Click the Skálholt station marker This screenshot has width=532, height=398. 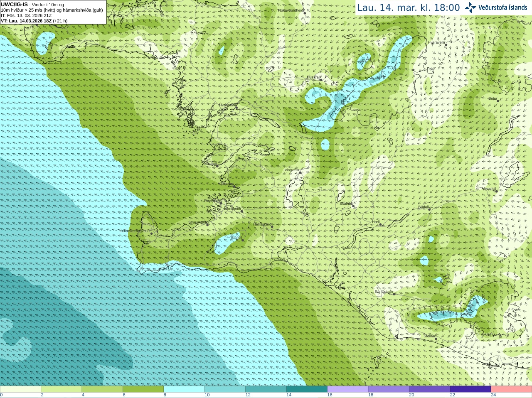353,206
